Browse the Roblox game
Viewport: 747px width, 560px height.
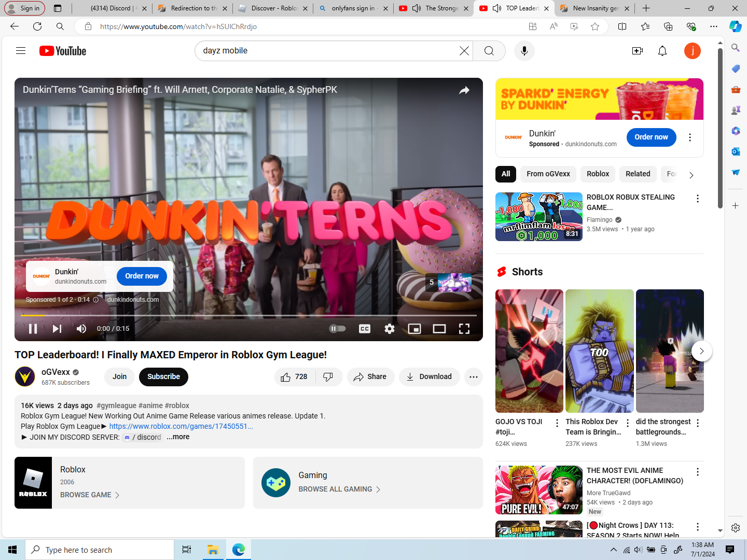(x=90, y=495)
